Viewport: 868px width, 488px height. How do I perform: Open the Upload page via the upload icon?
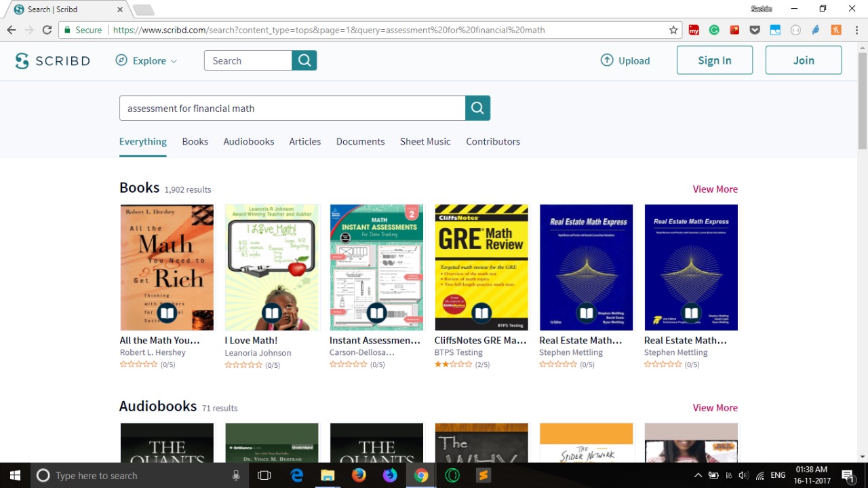(625, 60)
